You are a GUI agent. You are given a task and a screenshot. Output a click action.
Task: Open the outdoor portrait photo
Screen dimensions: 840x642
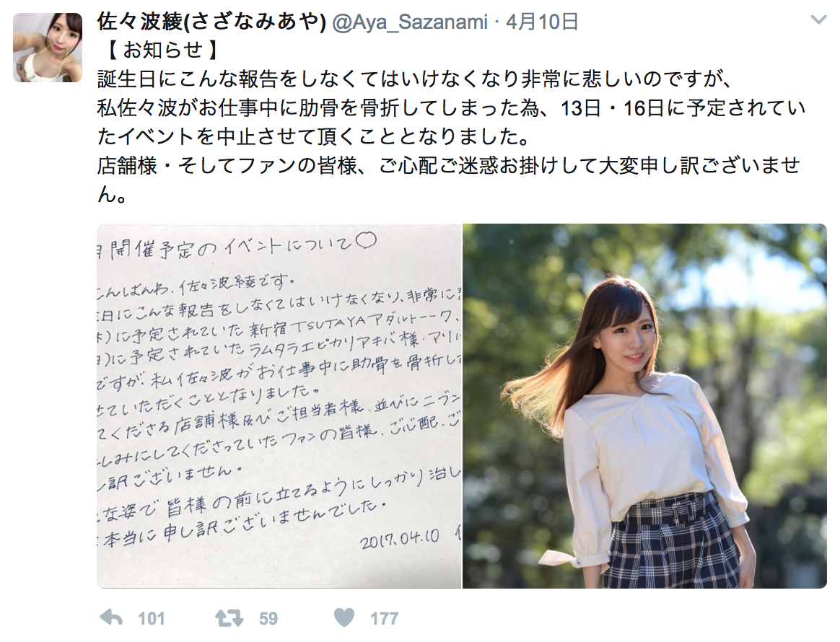click(x=644, y=406)
